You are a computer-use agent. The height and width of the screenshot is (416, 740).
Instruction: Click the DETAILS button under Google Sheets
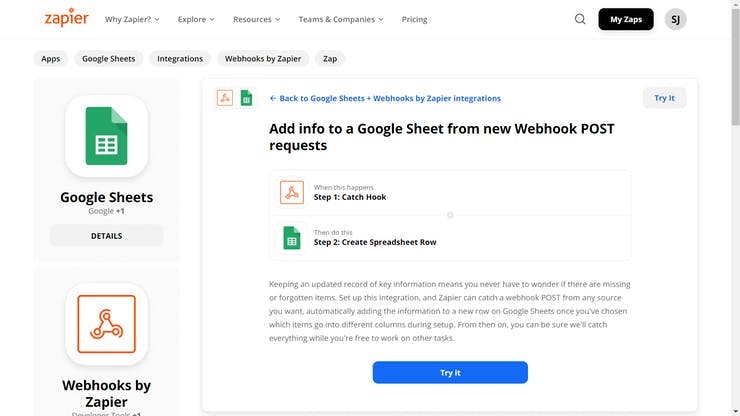106,236
